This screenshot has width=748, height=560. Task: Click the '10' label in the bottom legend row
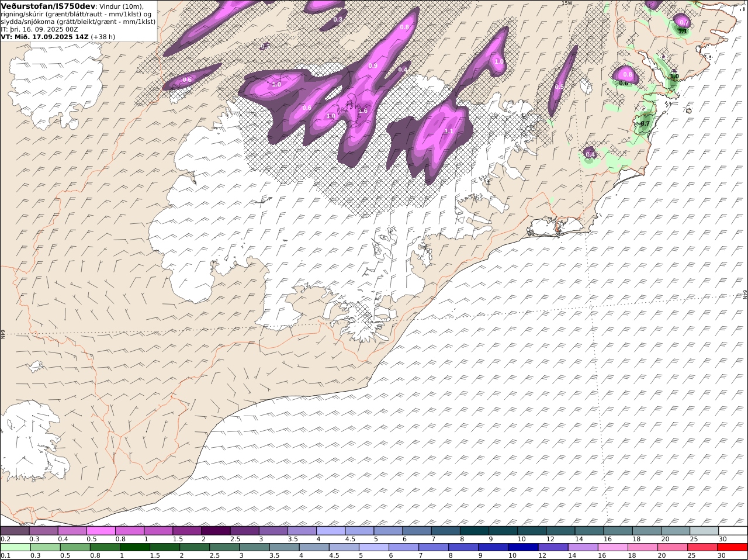(512, 555)
